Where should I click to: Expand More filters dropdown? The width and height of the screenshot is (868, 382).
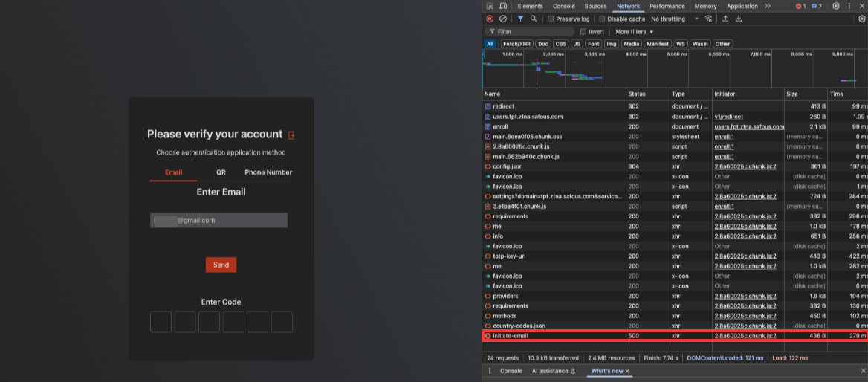coord(634,32)
